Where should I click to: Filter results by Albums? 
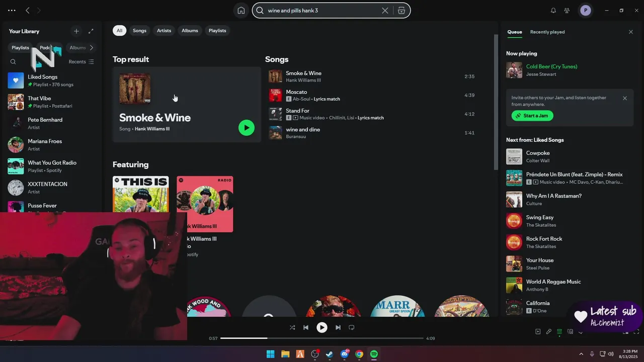coord(190,31)
